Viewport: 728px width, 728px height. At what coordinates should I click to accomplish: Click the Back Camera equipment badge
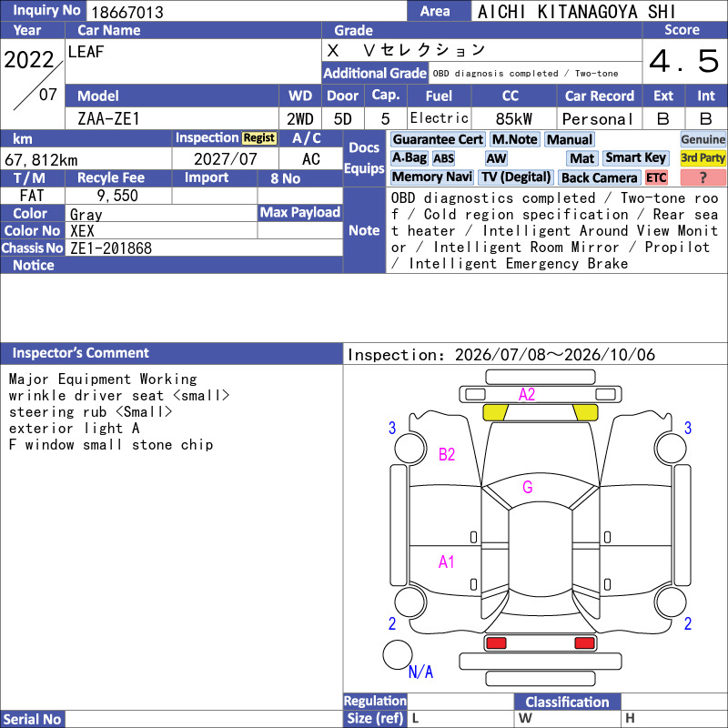(599, 177)
